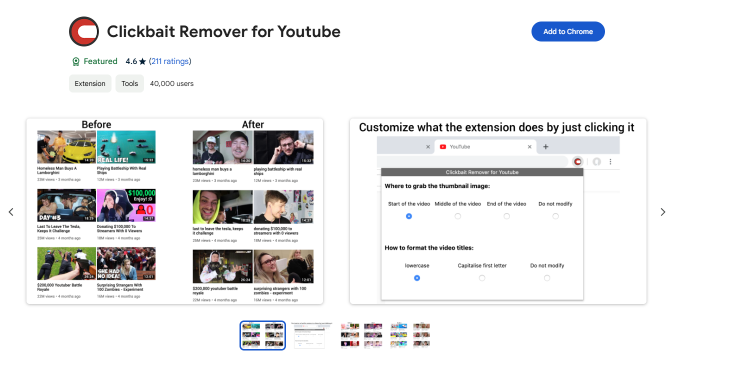Click the Add to Chrome button
The width and height of the screenshot is (735, 370).
(x=568, y=31)
